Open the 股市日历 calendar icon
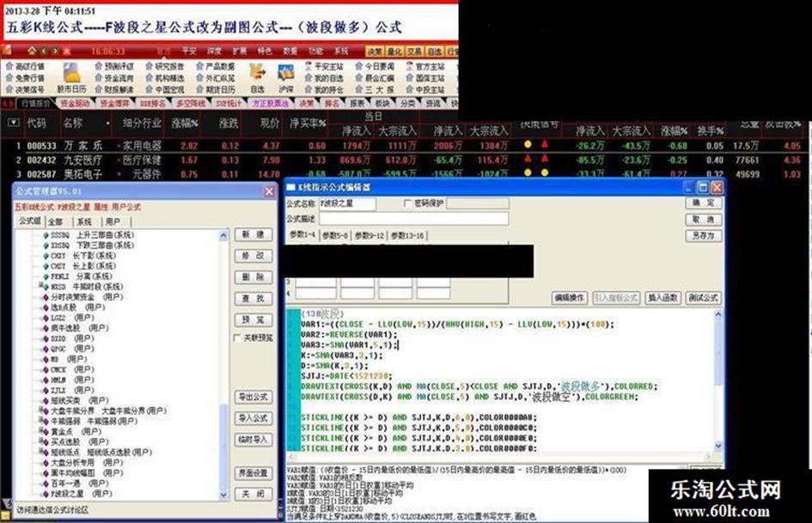This screenshot has width=812, height=523. tap(71, 78)
